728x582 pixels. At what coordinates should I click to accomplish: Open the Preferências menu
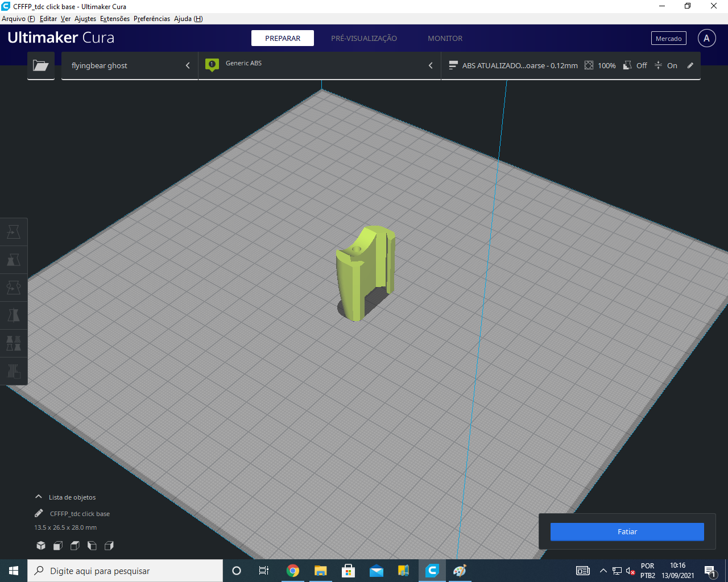click(152, 19)
